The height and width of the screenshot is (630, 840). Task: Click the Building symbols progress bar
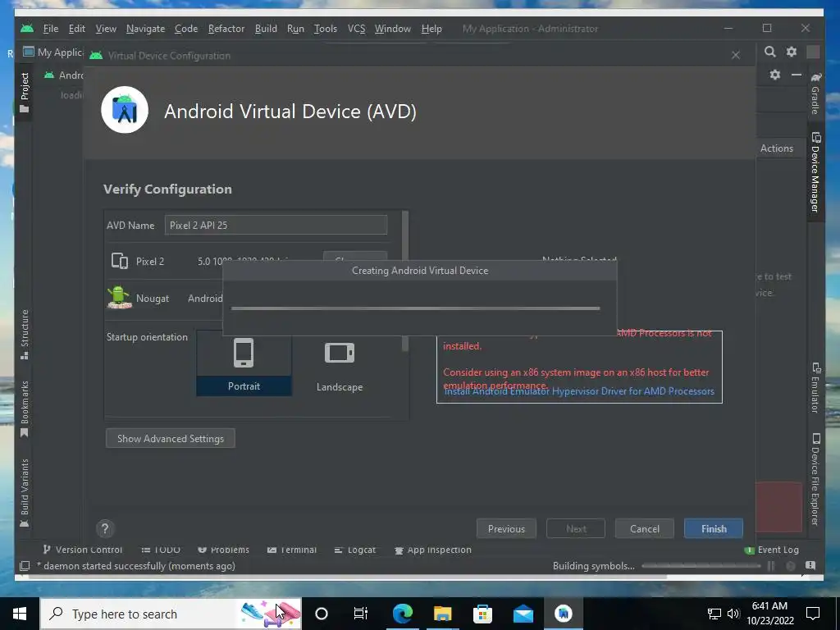[x=701, y=566]
